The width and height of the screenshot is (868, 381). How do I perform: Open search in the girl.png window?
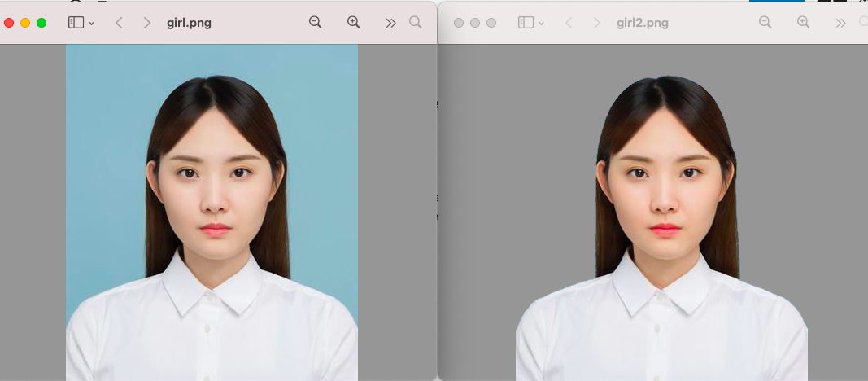click(x=415, y=22)
